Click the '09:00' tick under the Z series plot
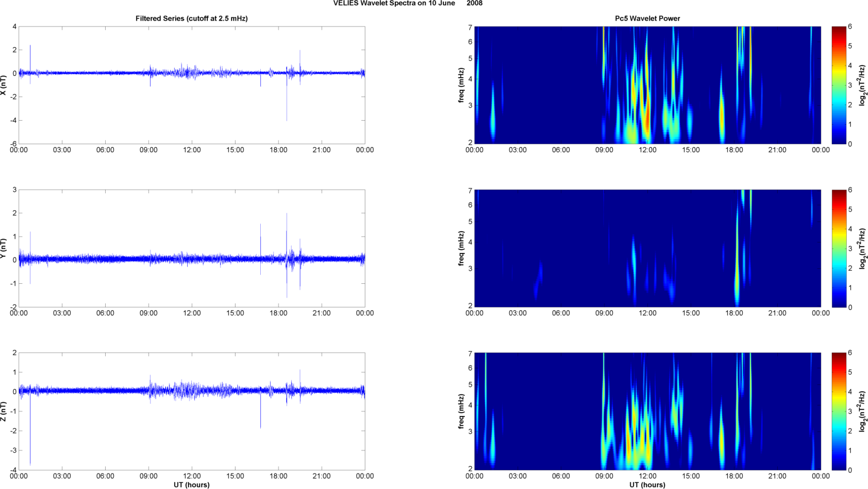Viewport: 868px width, 489px height. tap(149, 476)
